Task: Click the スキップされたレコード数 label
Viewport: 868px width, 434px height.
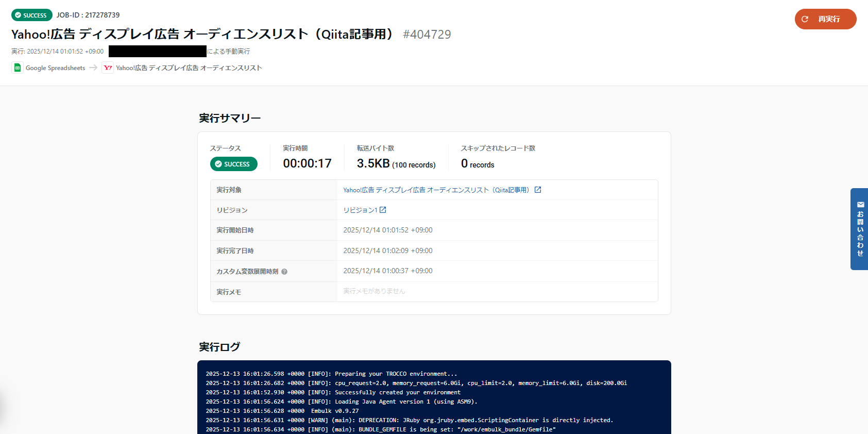Action: point(498,148)
